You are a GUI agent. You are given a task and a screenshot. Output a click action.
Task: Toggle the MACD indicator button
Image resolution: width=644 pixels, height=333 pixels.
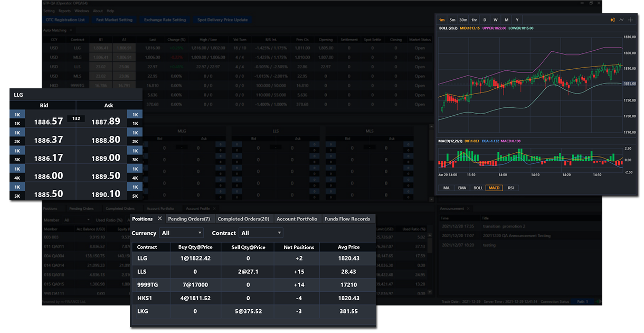pos(494,188)
